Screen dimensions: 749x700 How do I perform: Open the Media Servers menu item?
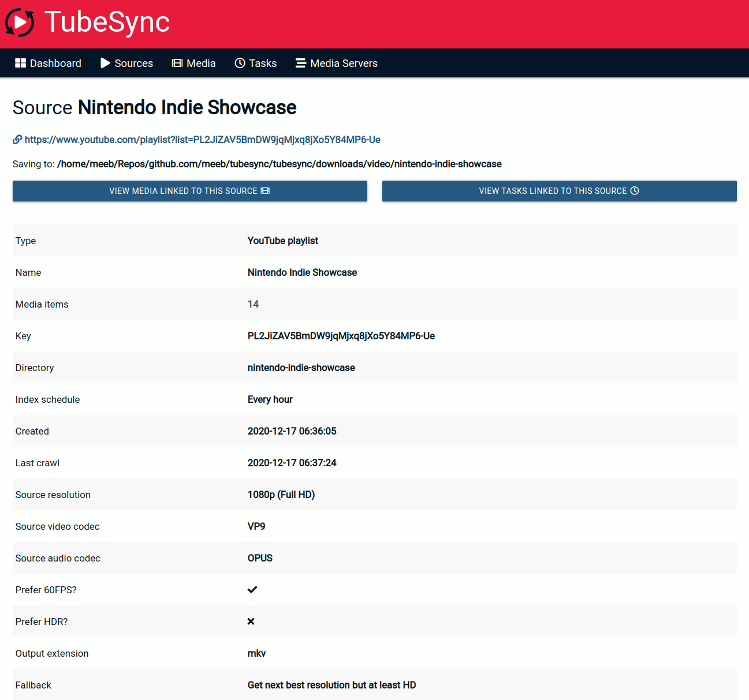pyautogui.click(x=337, y=63)
